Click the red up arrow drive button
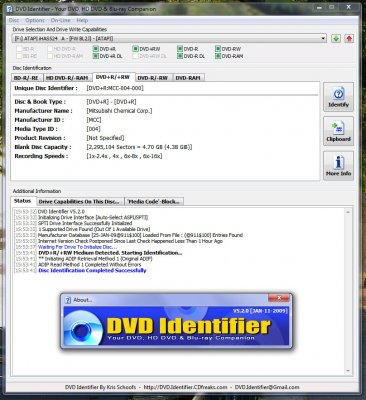 point(349,38)
